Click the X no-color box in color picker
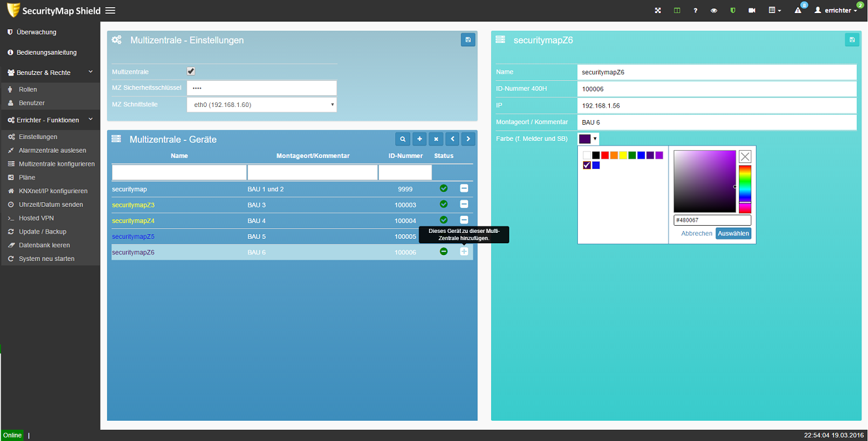Viewport: 868px width, 441px height. [x=745, y=157]
